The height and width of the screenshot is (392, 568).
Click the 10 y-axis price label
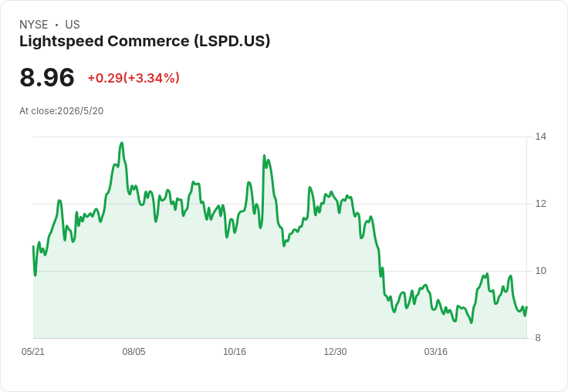[x=540, y=271]
